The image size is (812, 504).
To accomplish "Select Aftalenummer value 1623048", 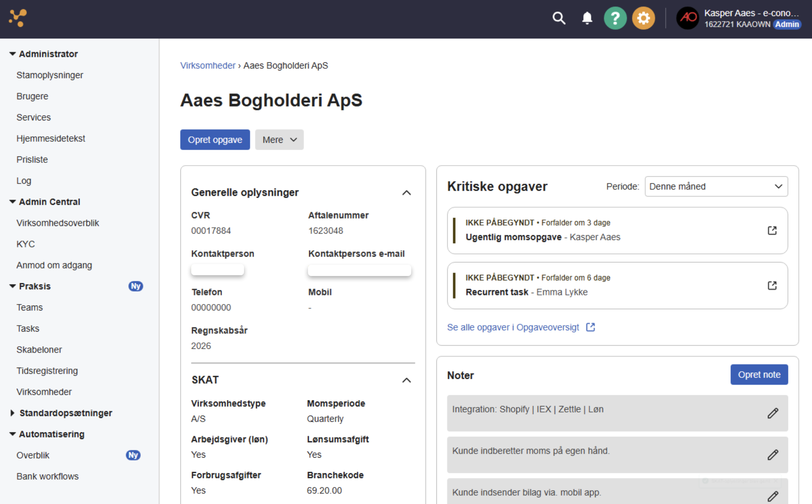I will (326, 231).
